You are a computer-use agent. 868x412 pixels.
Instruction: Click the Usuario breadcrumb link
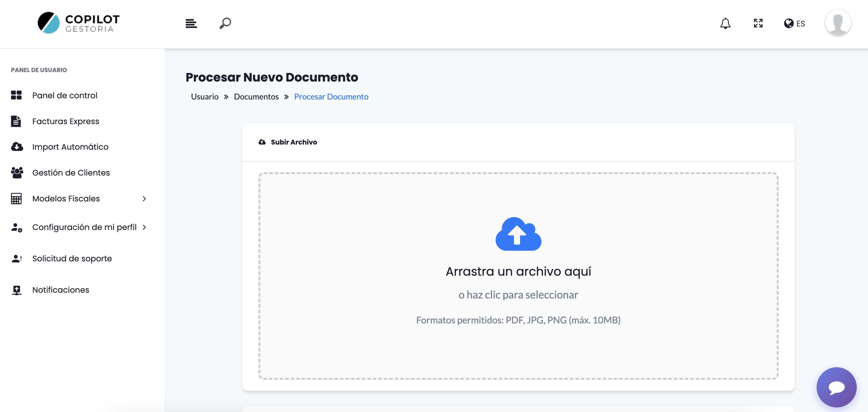(x=204, y=97)
